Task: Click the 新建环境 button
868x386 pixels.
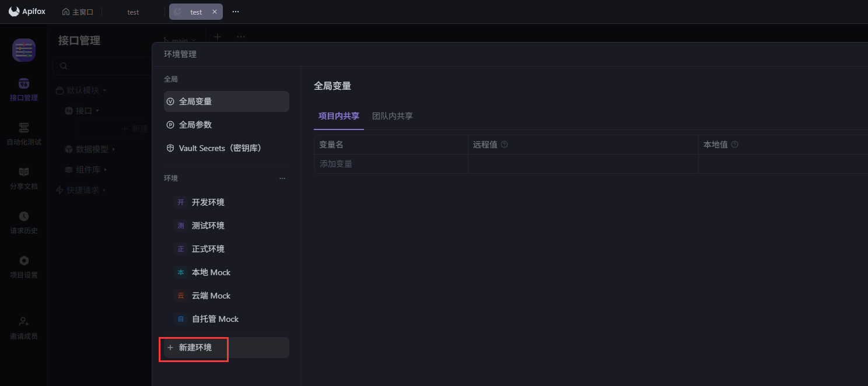Action: [x=194, y=347]
